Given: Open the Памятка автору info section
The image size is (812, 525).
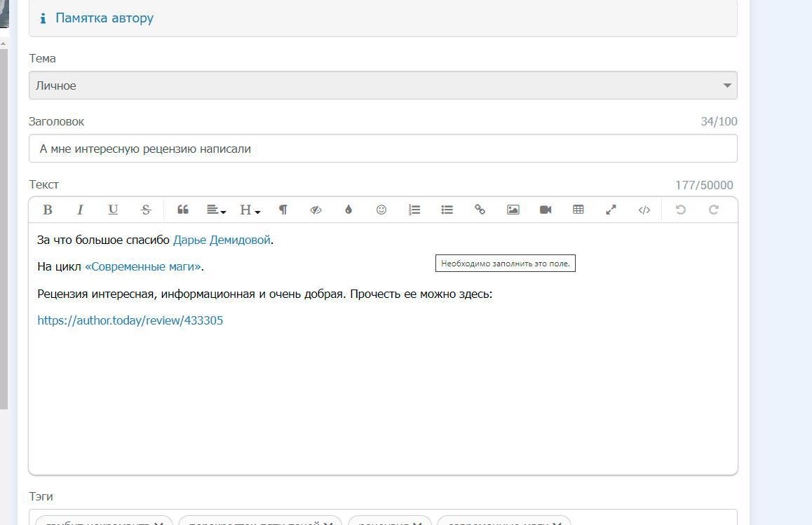Looking at the screenshot, I should pos(104,18).
